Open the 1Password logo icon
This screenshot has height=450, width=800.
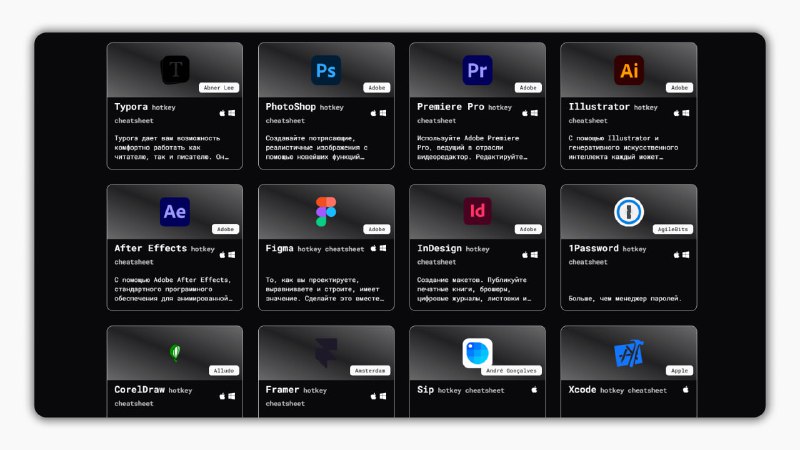coord(629,211)
